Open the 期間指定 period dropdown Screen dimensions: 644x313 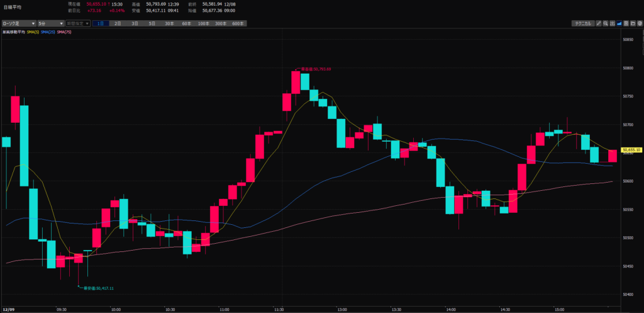click(x=78, y=23)
